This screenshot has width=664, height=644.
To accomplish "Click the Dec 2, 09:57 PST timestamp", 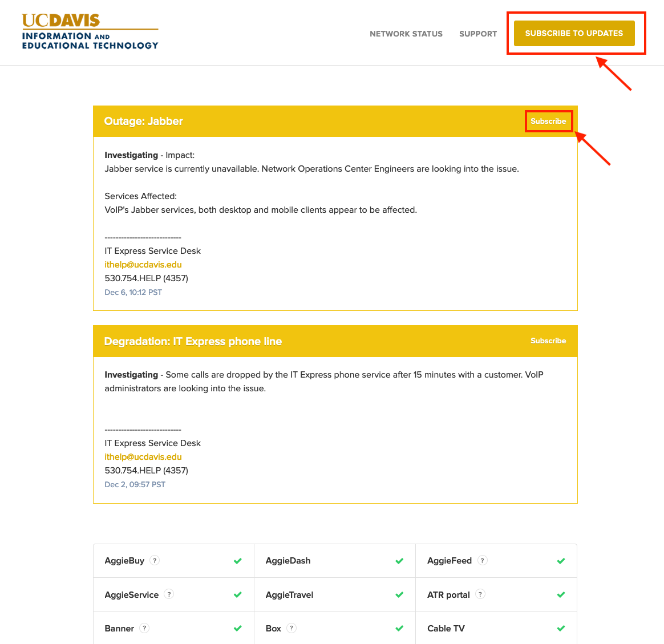I will click(x=135, y=484).
